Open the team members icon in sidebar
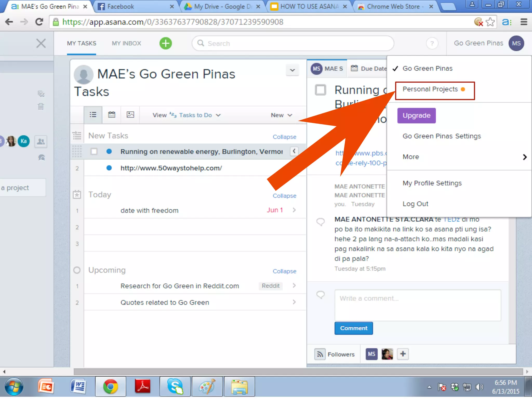 41,142
